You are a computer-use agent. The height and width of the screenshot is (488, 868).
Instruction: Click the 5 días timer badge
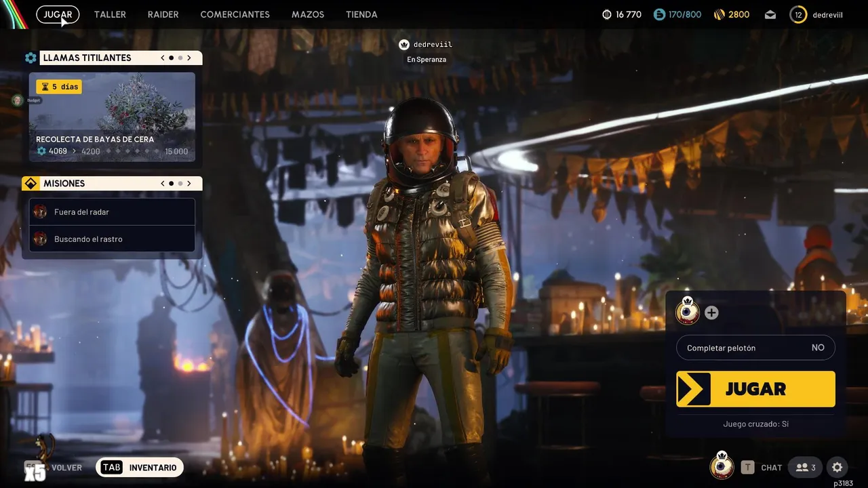[x=60, y=87]
